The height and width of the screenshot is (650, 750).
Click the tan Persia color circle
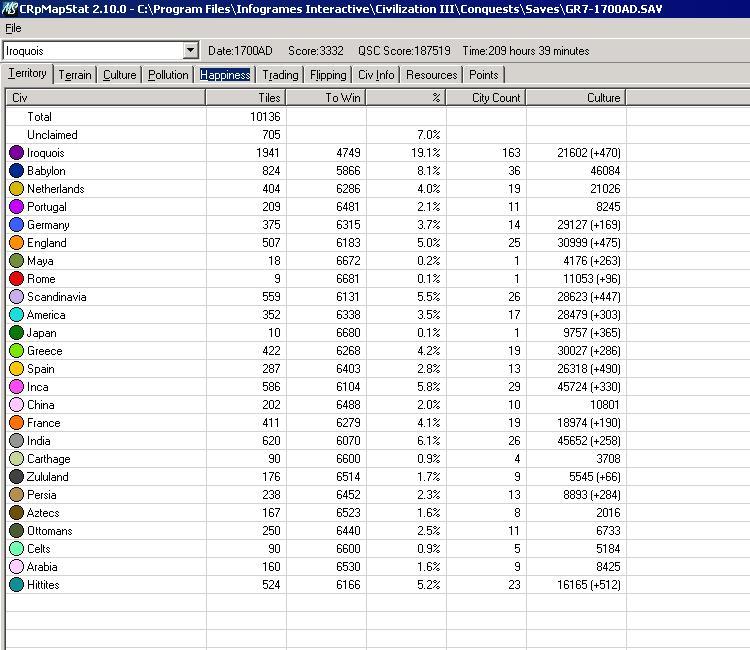16,495
